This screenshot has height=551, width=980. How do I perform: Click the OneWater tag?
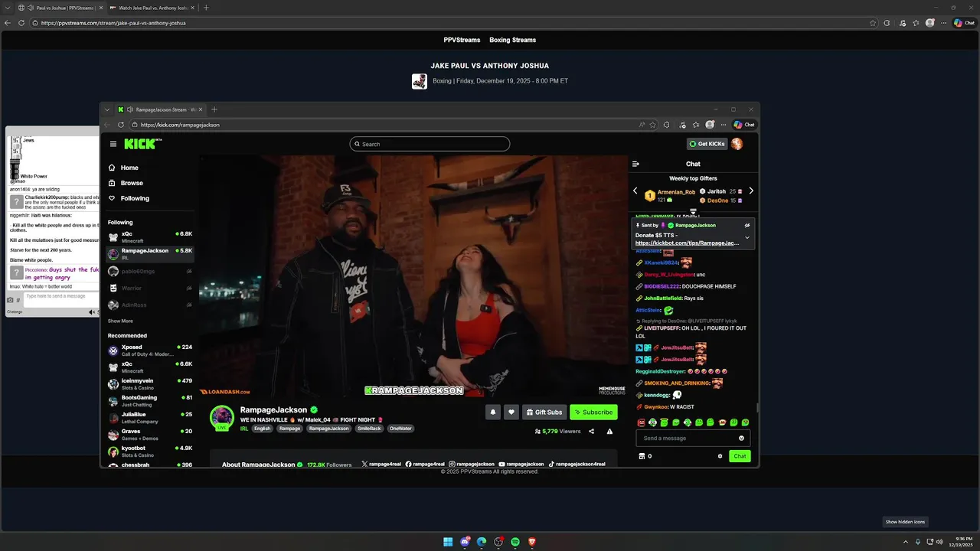click(x=400, y=429)
